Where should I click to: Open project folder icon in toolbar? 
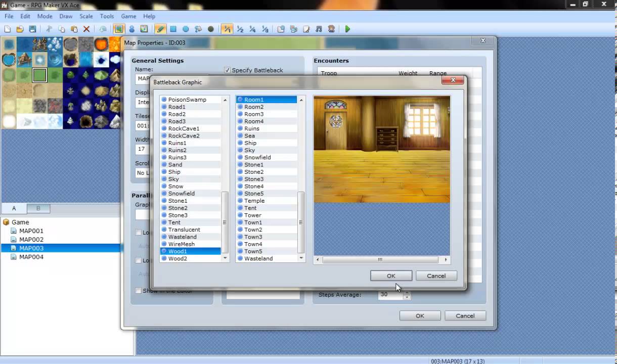[x=20, y=29]
